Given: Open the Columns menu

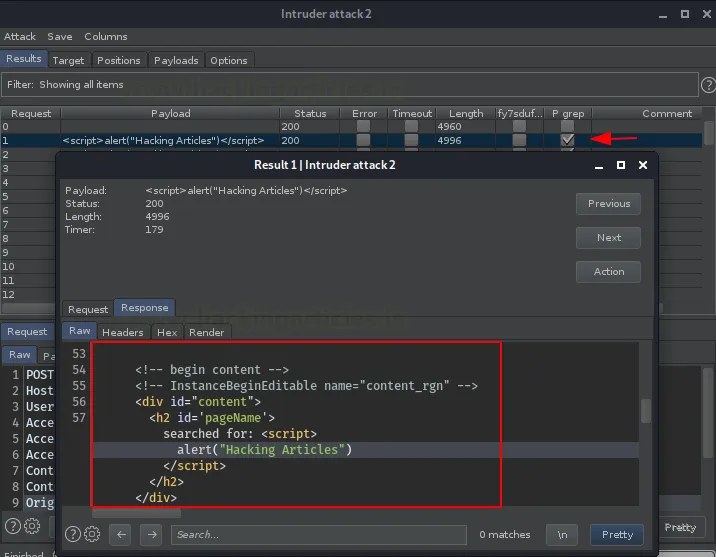Looking at the screenshot, I should [x=105, y=37].
